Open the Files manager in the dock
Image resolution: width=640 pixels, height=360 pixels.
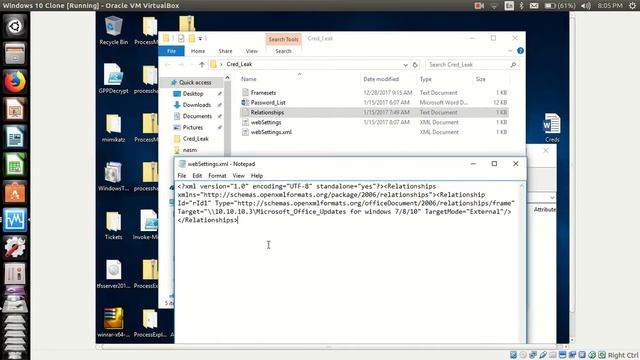click(15, 54)
